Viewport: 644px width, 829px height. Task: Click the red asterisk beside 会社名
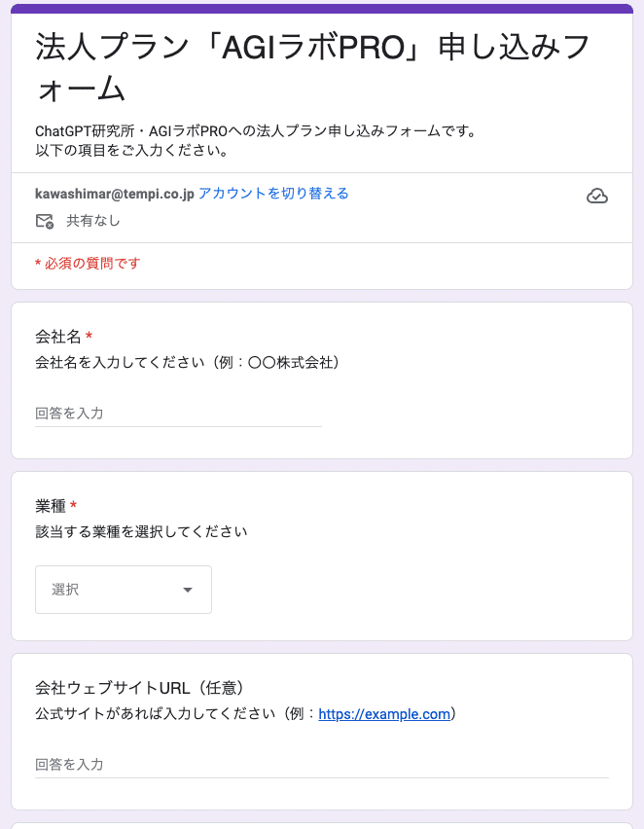(x=89, y=337)
